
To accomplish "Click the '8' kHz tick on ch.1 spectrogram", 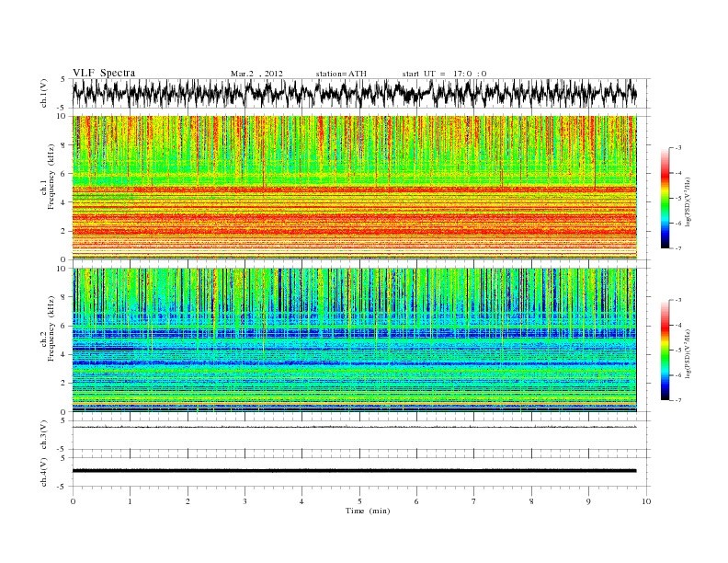I will pyautogui.click(x=63, y=145).
